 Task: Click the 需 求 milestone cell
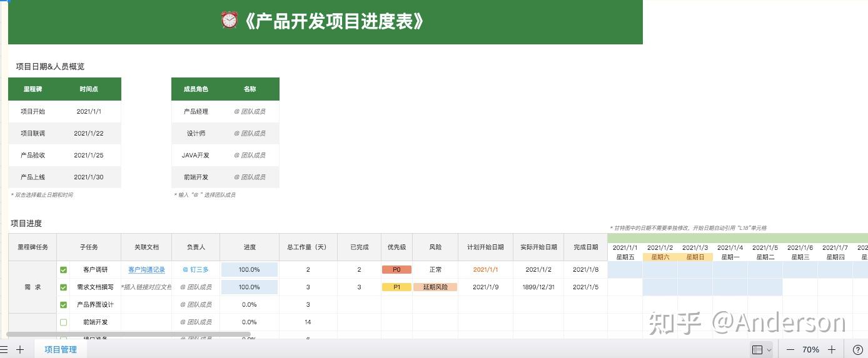[x=33, y=287]
